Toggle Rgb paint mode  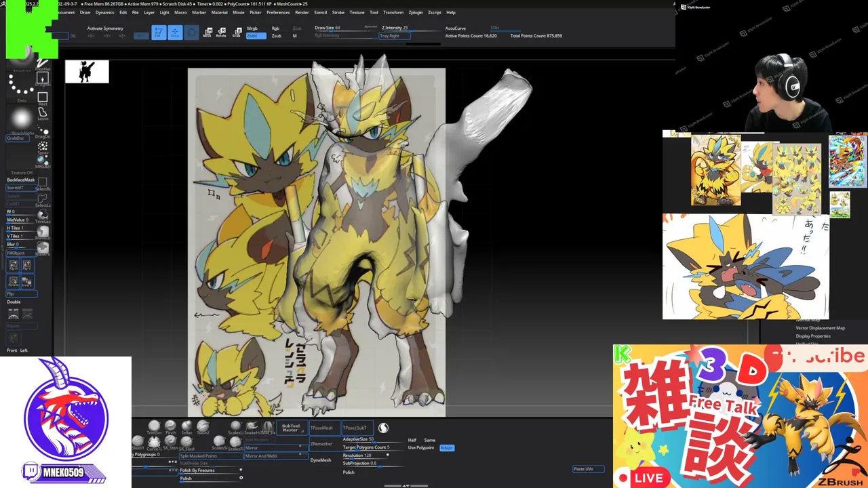(x=275, y=28)
